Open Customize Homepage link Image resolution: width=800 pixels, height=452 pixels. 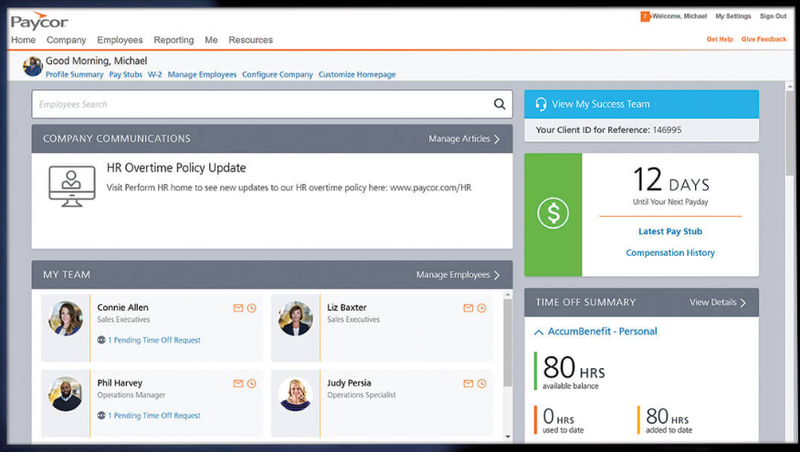[357, 74]
